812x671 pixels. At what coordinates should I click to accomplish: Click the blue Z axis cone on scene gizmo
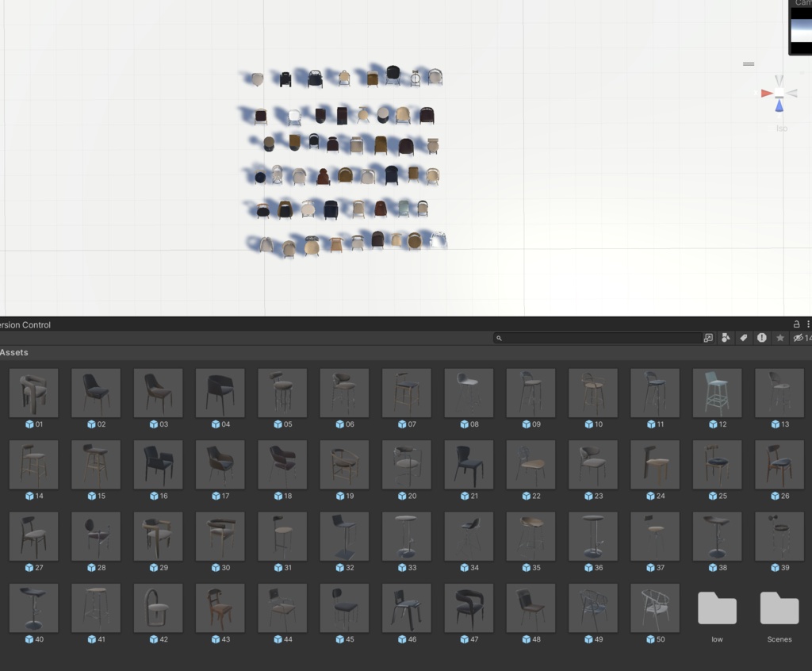(x=780, y=105)
